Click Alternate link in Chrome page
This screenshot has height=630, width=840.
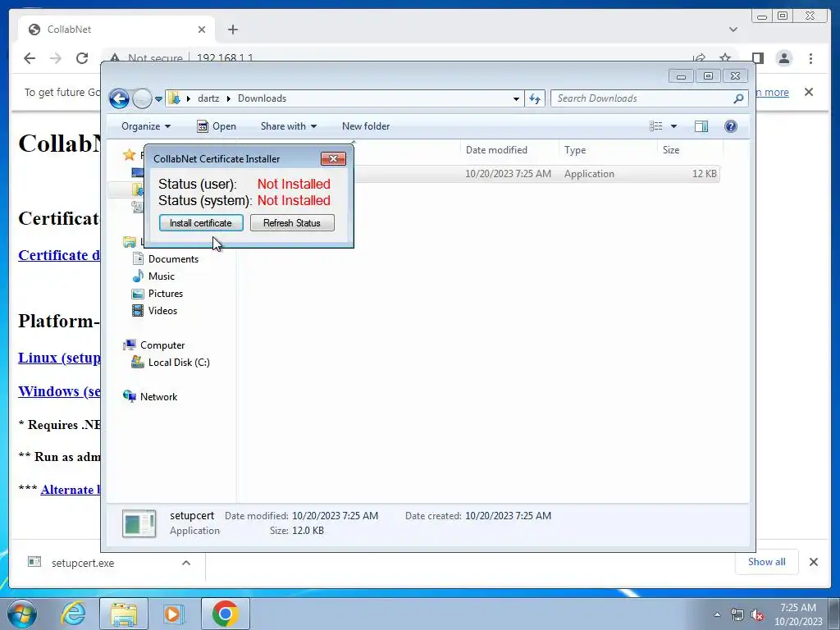(71, 490)
